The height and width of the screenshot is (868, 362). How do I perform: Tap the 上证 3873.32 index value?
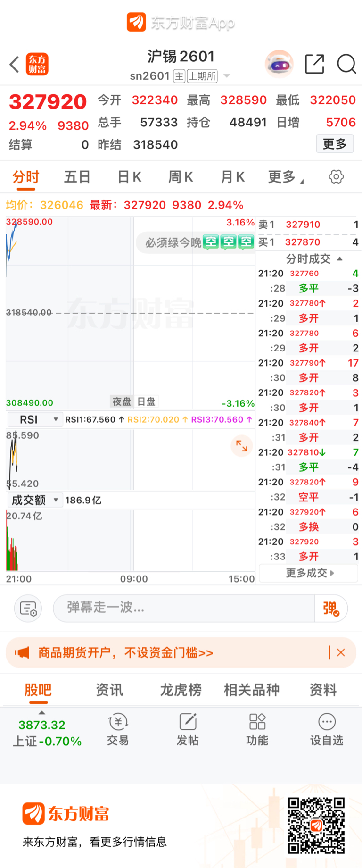pos(42,725)
